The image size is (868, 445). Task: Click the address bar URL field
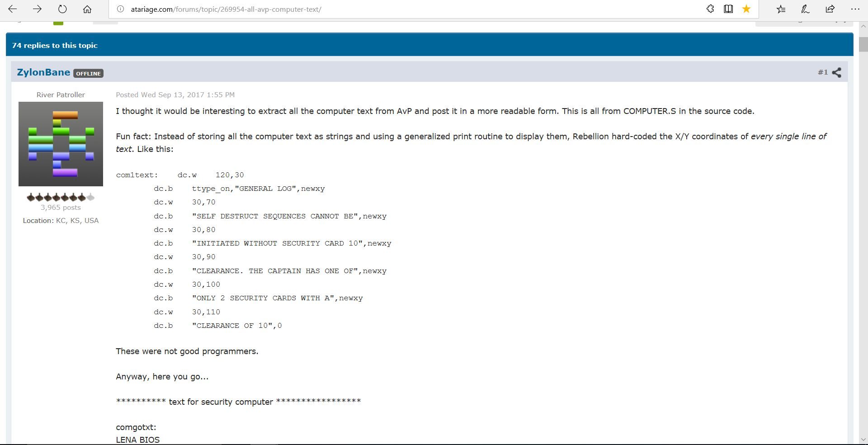point(407,9)
